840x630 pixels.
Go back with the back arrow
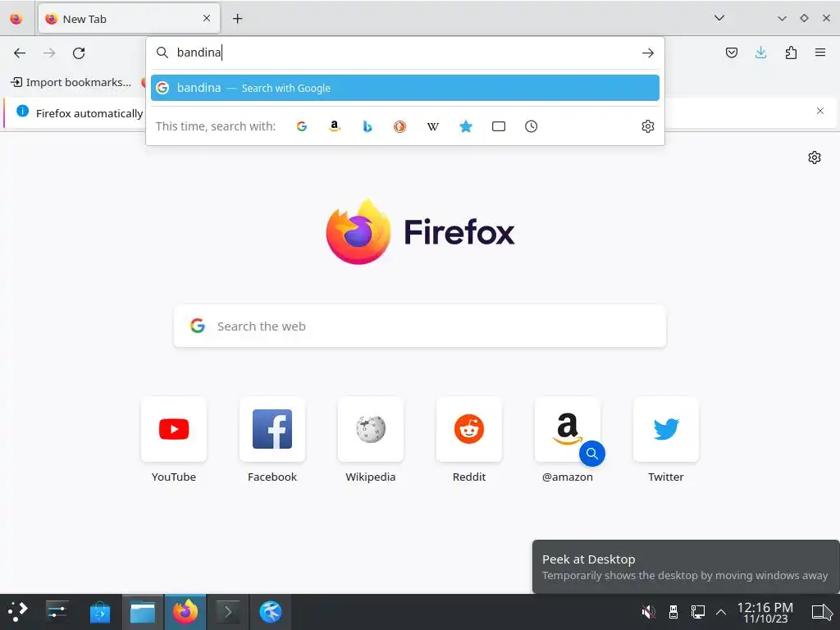[x=20, y=52]
